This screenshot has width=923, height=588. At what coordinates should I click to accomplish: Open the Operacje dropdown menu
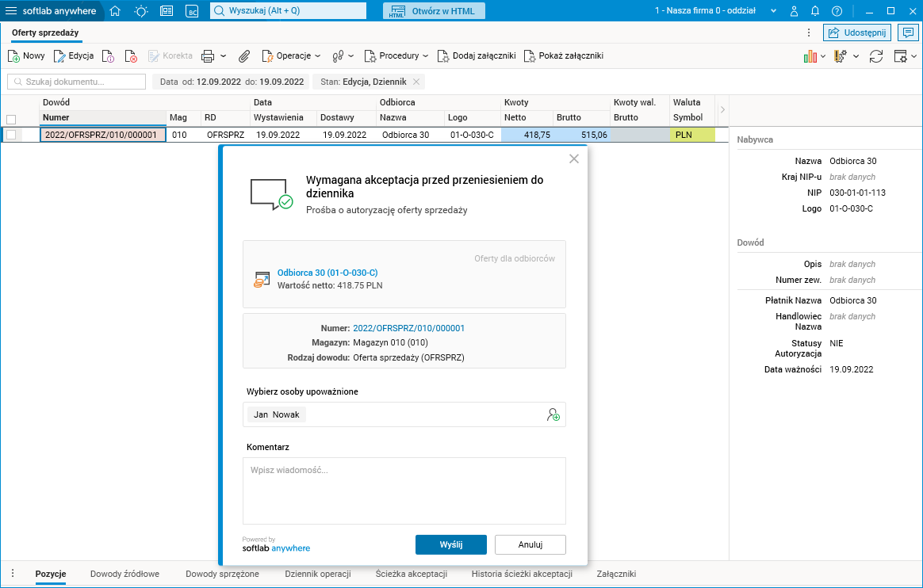(x=291, y=55)
